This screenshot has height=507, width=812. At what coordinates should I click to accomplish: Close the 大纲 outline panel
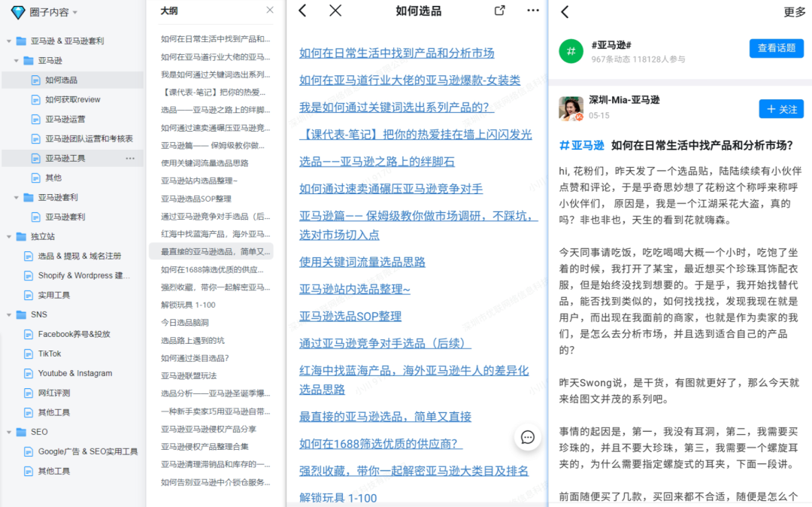pos(270,10)
